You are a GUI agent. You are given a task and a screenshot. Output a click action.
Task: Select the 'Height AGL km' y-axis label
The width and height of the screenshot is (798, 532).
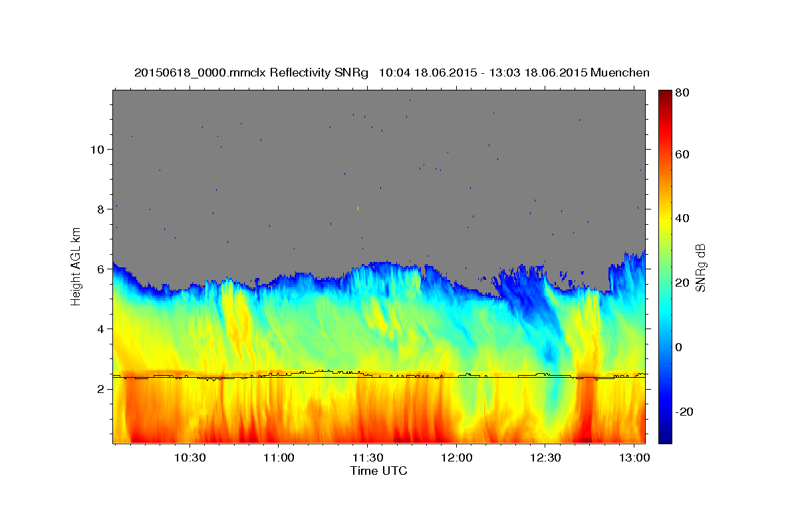(76, 266)
